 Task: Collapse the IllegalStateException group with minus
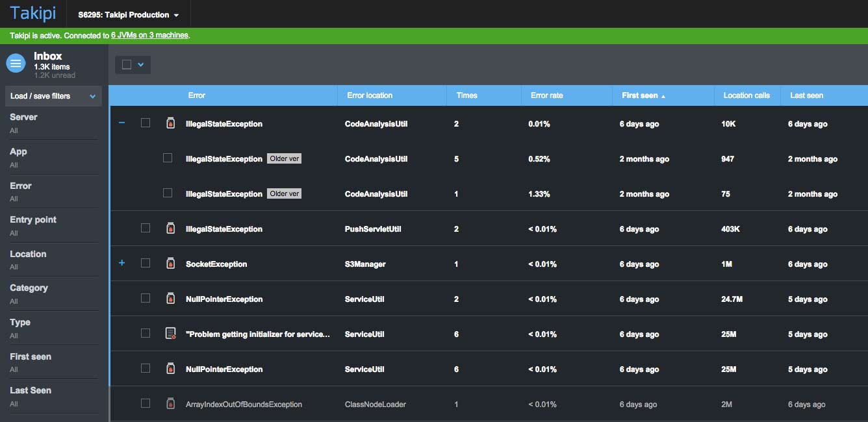point(121,123)
